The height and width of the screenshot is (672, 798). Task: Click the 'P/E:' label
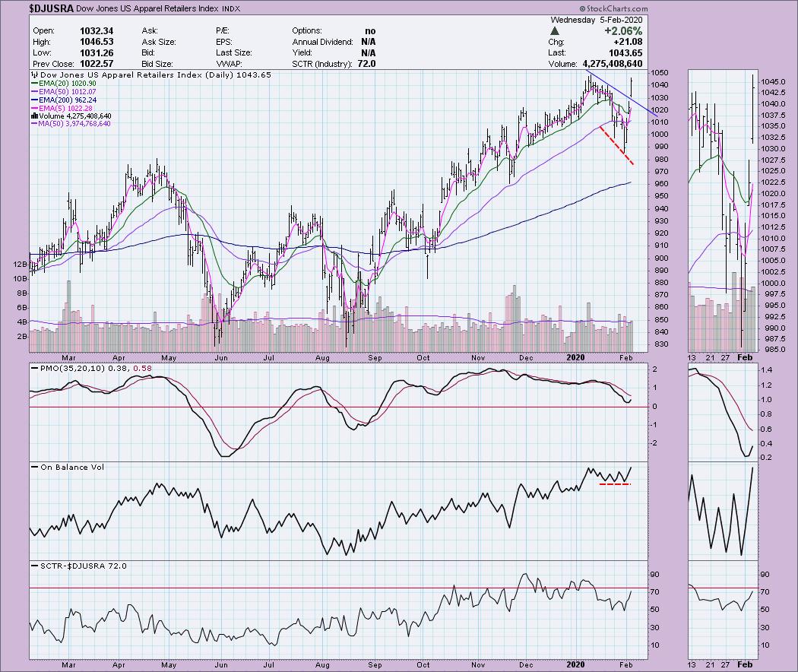pyautogui.click(x=223, y=31)
